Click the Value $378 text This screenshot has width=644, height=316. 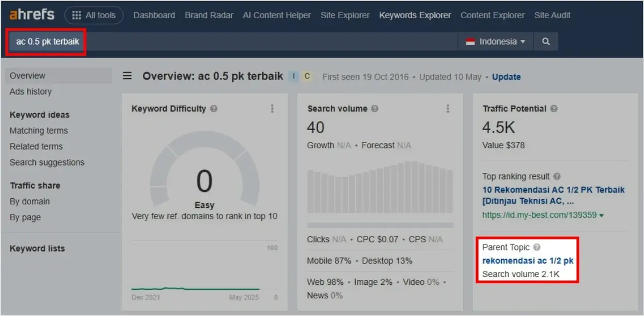pyautogui.click(x=503, y=145)
